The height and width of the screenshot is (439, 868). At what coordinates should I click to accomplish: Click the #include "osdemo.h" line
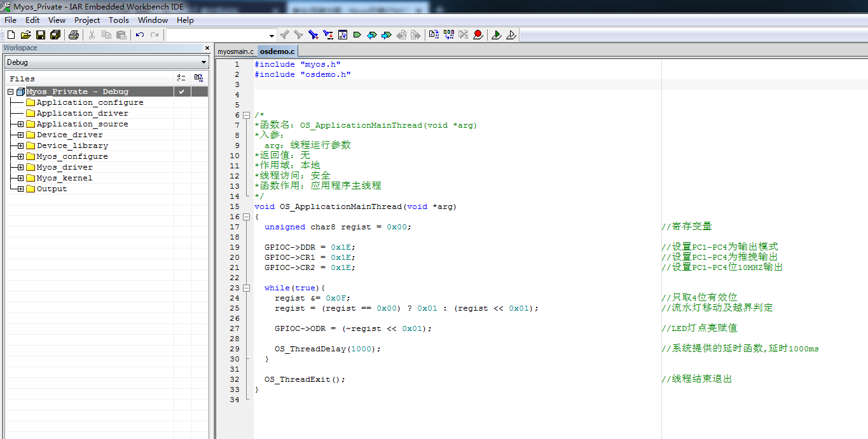(303, 74)
